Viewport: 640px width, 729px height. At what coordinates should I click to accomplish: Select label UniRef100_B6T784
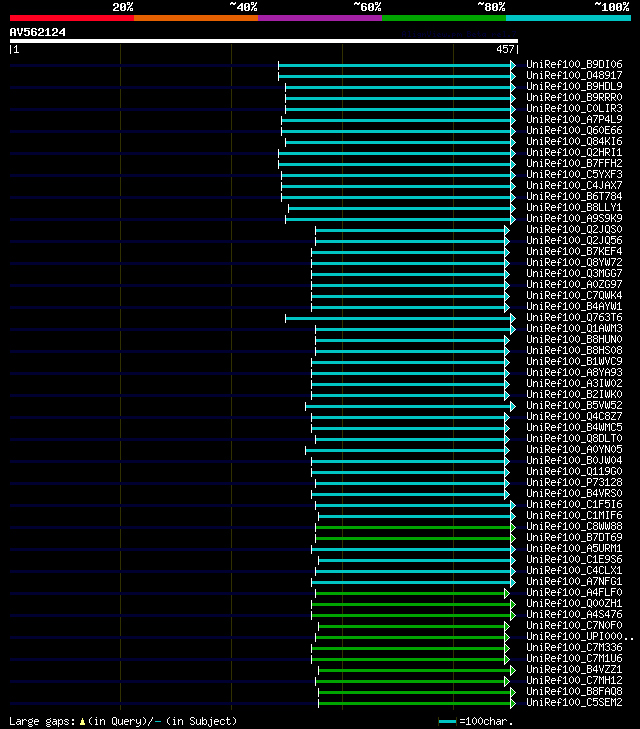pyautogui.click(x=574, y=196)
